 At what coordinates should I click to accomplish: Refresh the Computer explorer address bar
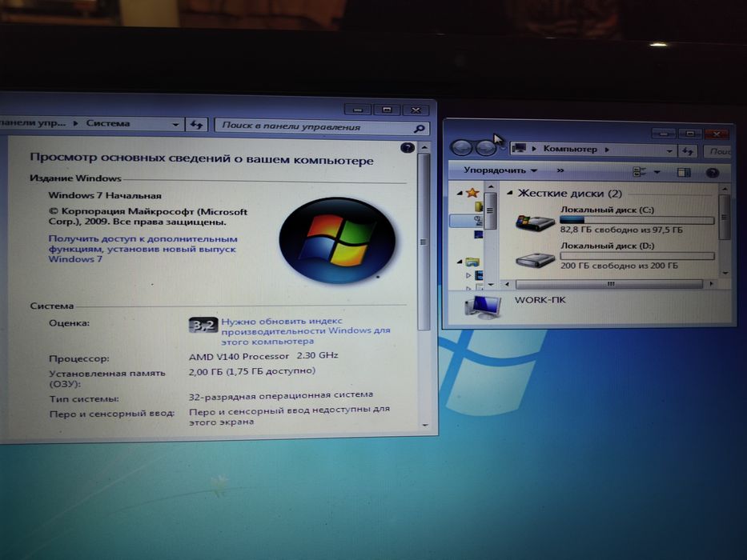point(687,151)
